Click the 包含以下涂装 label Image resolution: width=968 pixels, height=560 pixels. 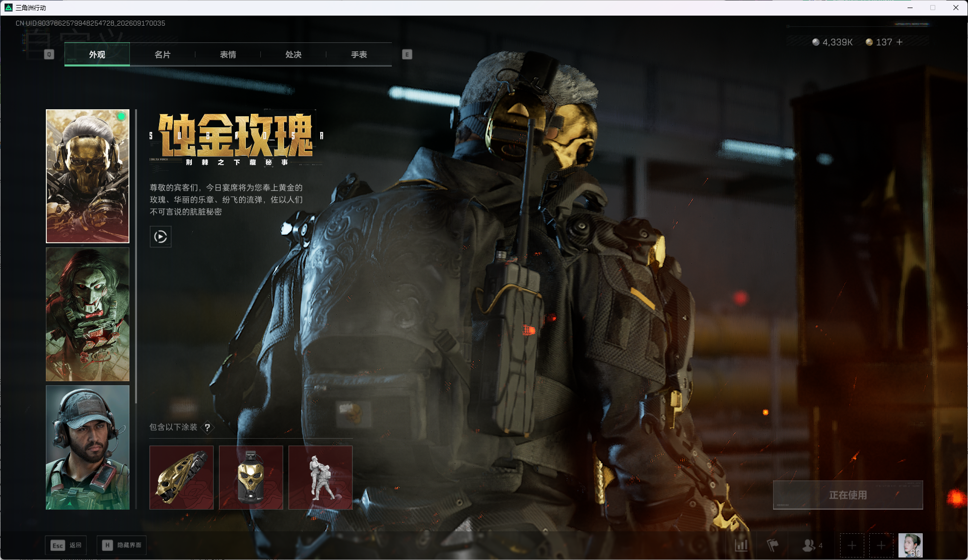tap(173, 427)
